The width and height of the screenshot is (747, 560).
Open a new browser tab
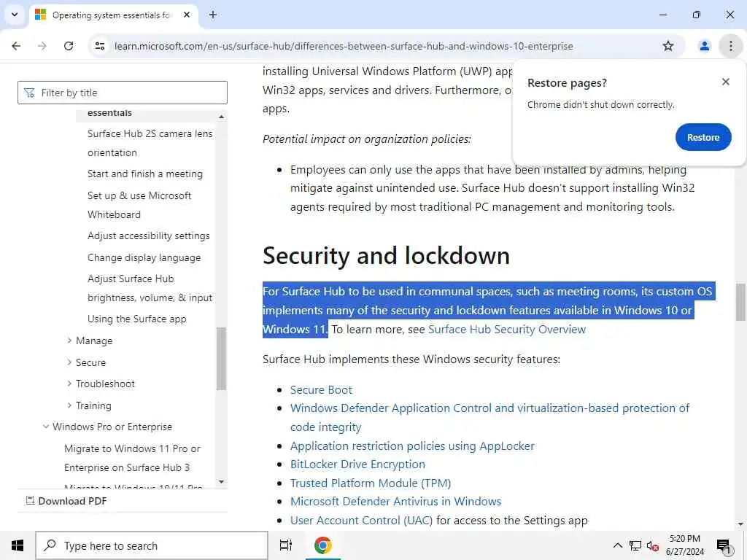click(213, 15)
